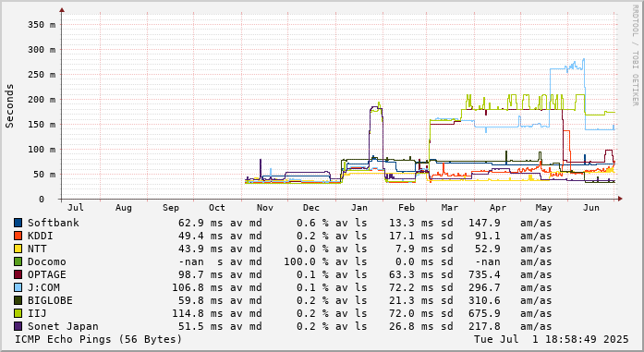Click the 300 m y-axis label
Screen dimensions: 644x352
(42, 50)
